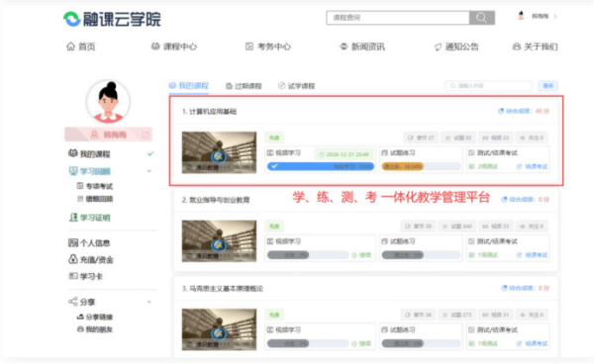Click the 视频 33 badge on course 2
594x364 pixels.
click(496, 227)
